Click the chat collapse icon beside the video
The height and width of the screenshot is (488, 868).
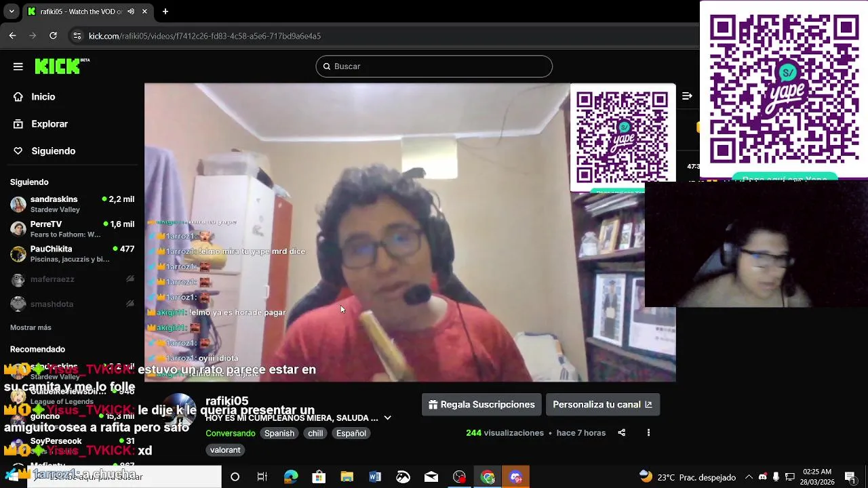point(687,96)
